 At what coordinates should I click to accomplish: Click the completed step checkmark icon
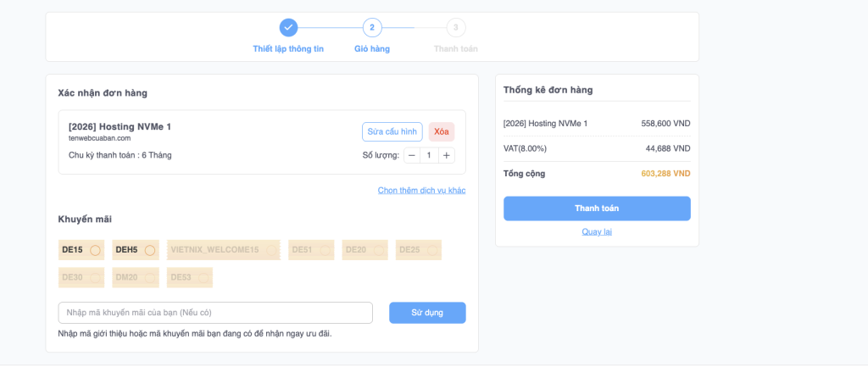(x=288, y=27)
